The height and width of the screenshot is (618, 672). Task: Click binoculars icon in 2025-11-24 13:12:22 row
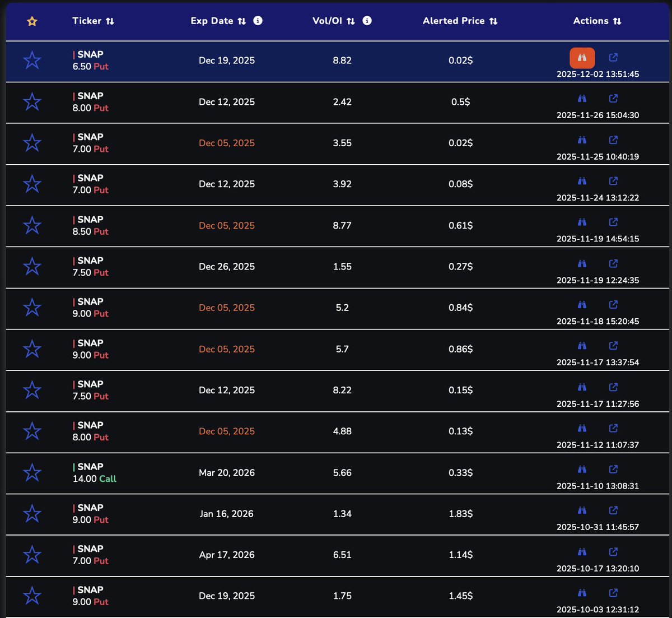(x=582, y=181)
